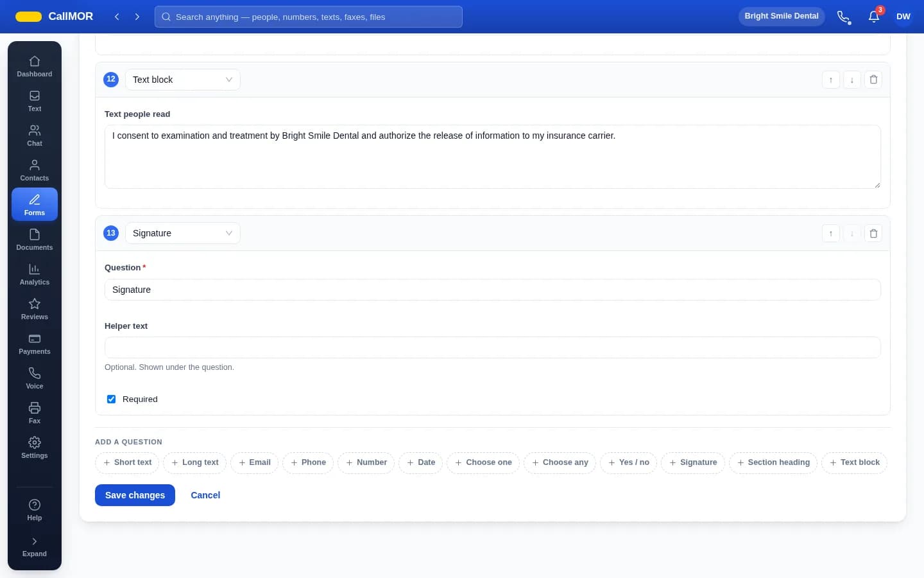The width and height of the screenshot is (924, 578).
Task: Open the Chat section
Action: (35, 136)
